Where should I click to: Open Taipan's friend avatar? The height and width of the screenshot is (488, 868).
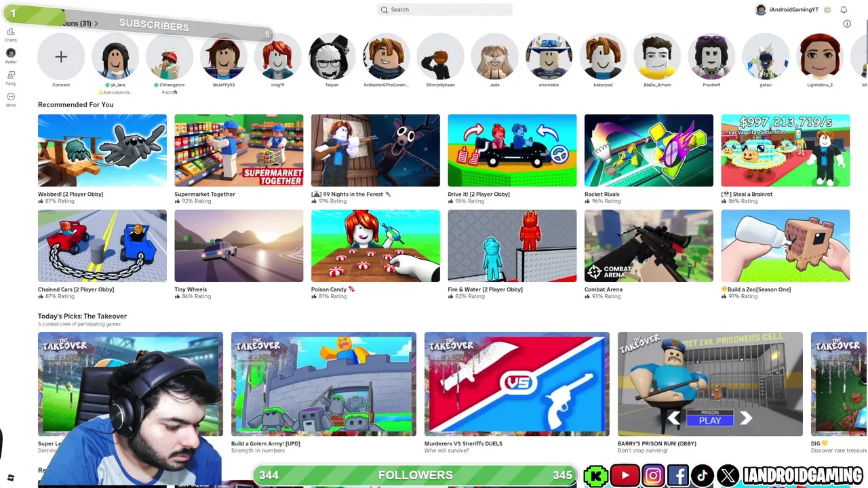point(332,57)
